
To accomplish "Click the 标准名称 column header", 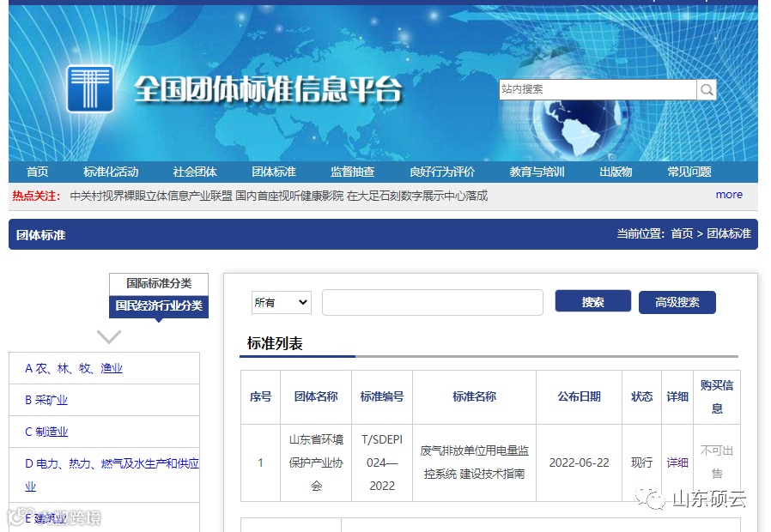I will [475, 397].
